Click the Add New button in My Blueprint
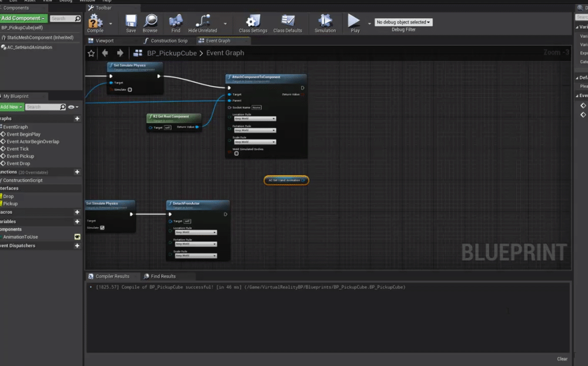The width and height of the screenshot is (588, 366). click(x=12, y=107)
